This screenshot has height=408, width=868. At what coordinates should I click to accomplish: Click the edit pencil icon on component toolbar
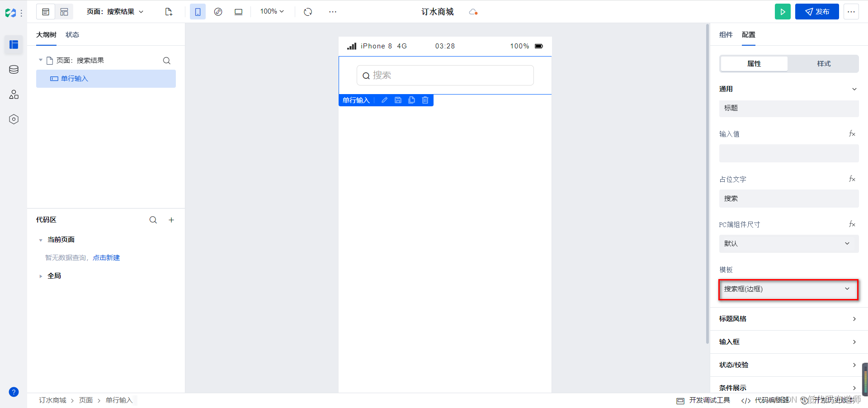[x=384, y=100]
